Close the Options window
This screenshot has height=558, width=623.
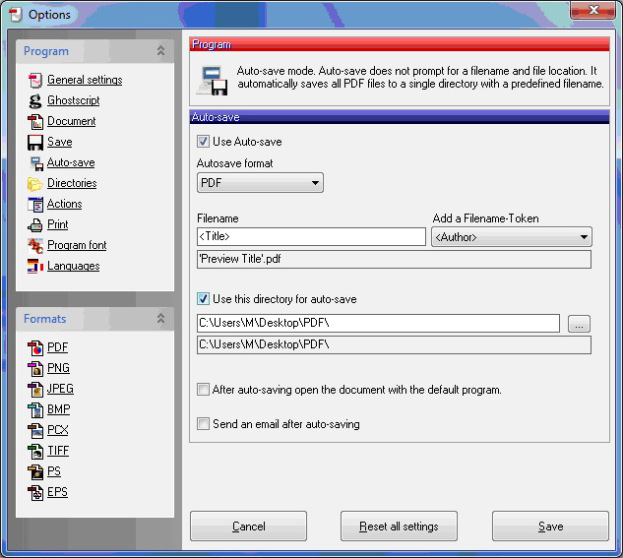tap(593, 10)
